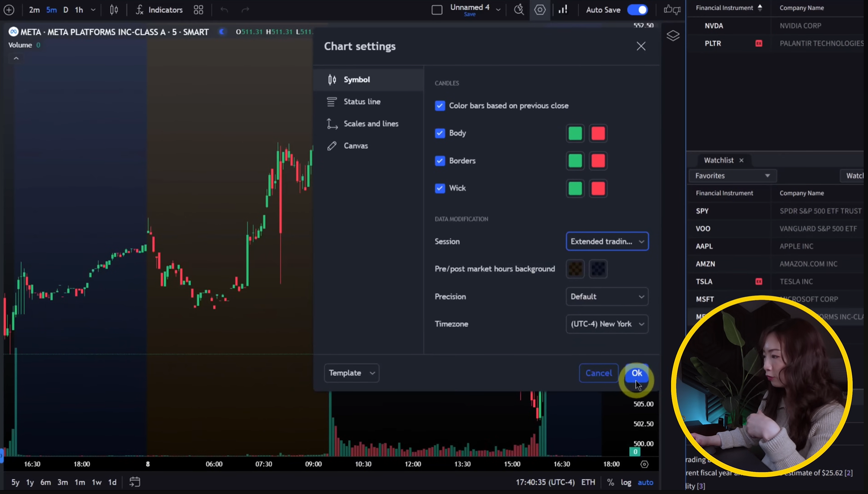Click the candlestick chart type icon
This screenshot has height=494, width=868.
click(x=114, y=10)
